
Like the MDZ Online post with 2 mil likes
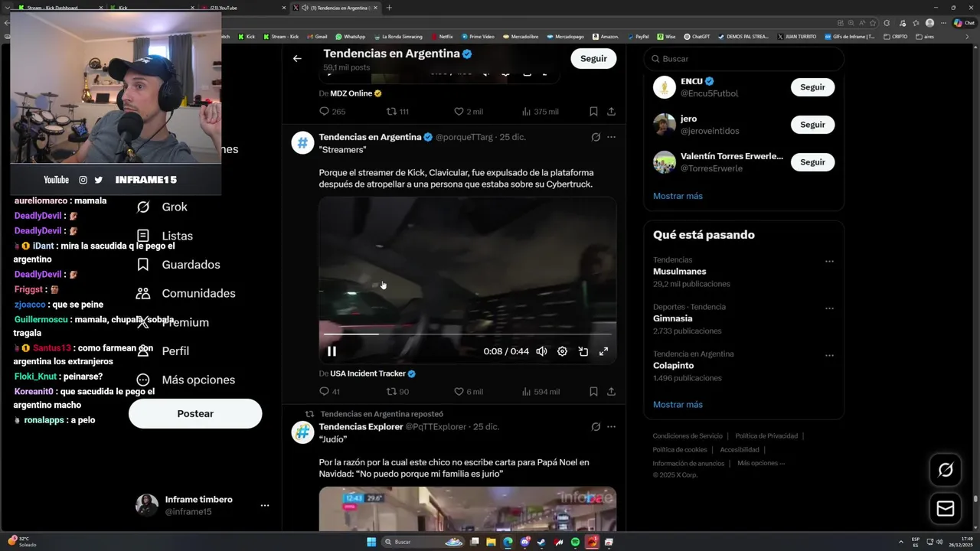[468, 112]
